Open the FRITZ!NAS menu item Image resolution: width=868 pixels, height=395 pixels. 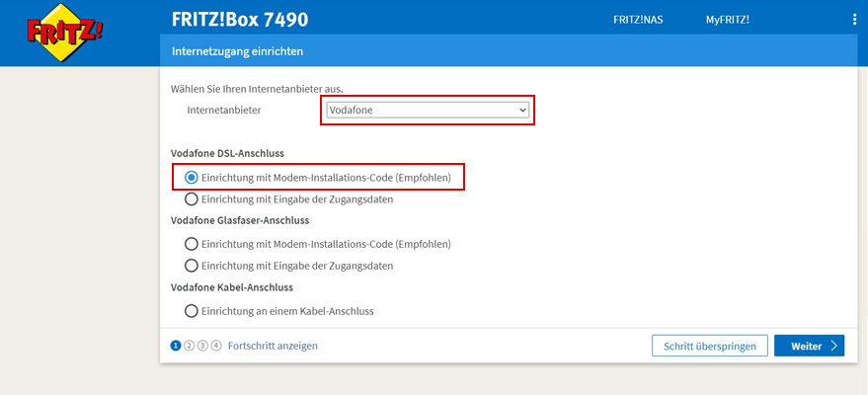pyautogui.click(x=638, y=20)
